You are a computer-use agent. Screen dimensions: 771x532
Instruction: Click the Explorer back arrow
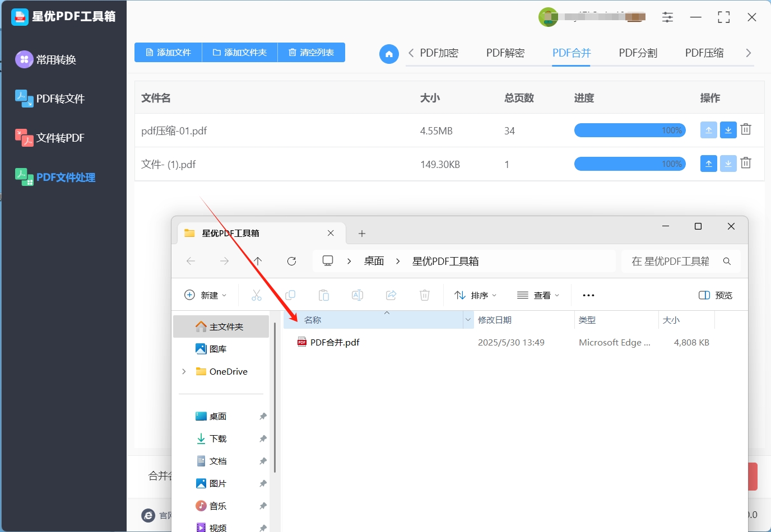[191, 261]
